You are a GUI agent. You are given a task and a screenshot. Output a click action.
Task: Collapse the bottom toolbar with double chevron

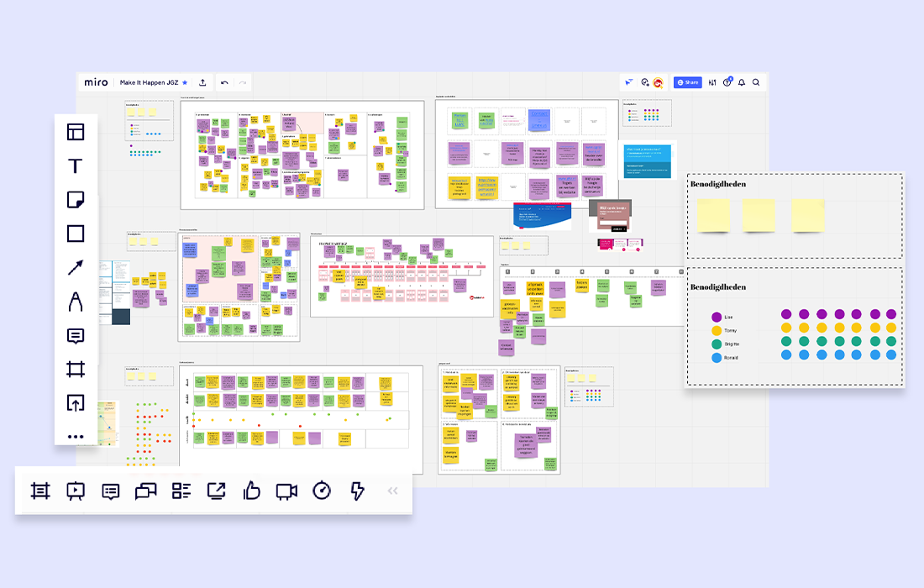click(x=392, y=491)
